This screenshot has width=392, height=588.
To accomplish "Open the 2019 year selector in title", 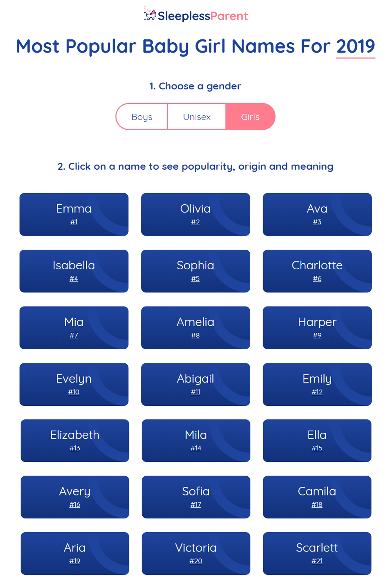I will point(356,47).
